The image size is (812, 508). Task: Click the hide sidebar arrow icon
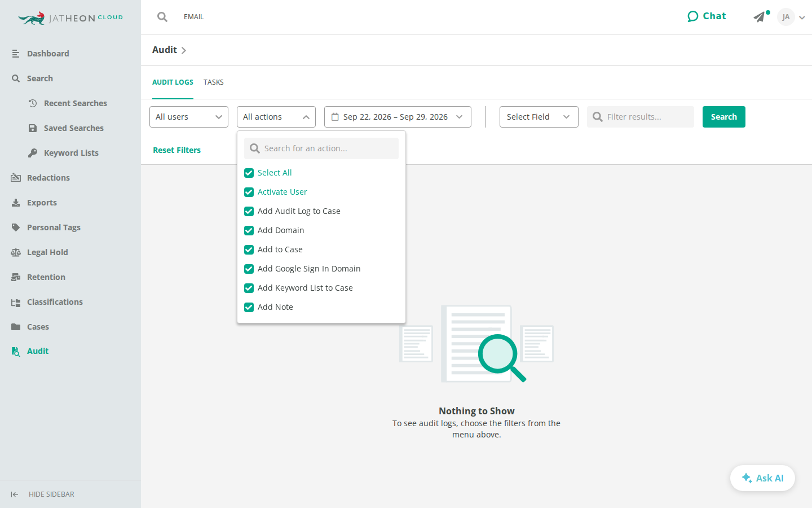15,494
